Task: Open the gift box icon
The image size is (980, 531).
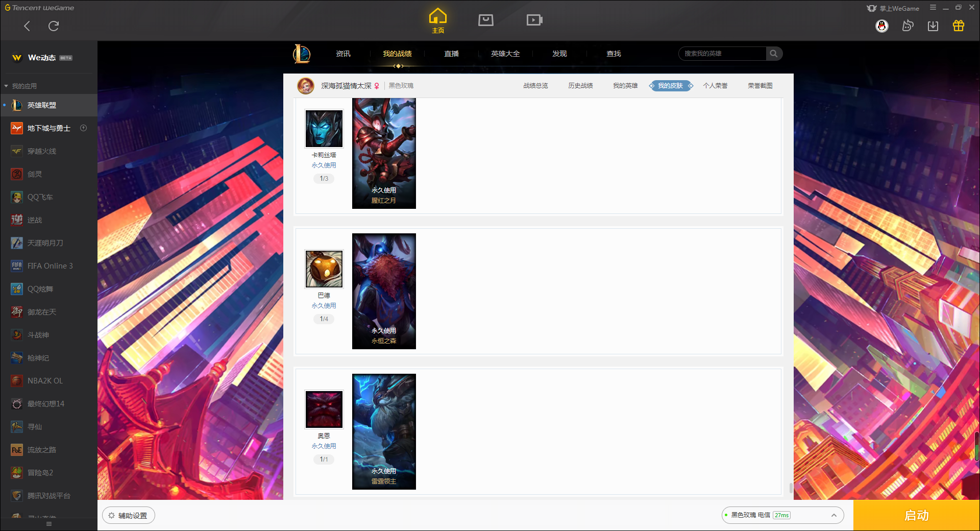Action: pos(959,26)
